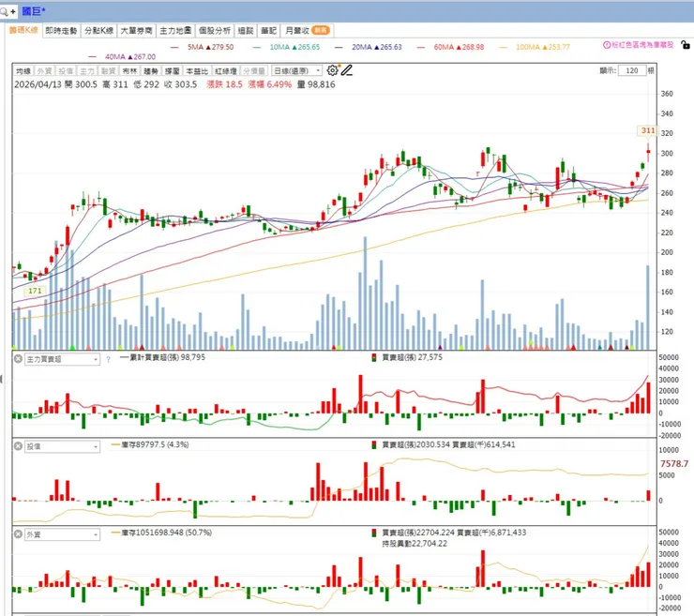Open chart settings gear icon
Viewport: 694px width, 616px height.
[x=332, y=70]
